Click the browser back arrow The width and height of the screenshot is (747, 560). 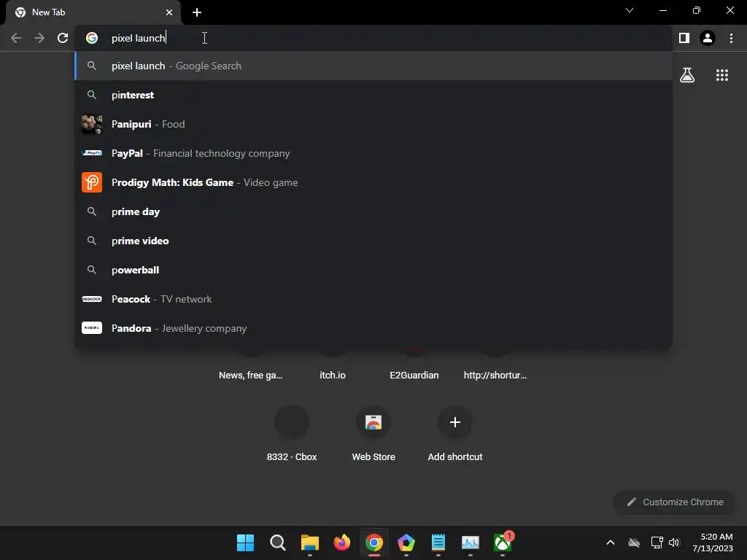pyautogui.click(x=16, y=38)
